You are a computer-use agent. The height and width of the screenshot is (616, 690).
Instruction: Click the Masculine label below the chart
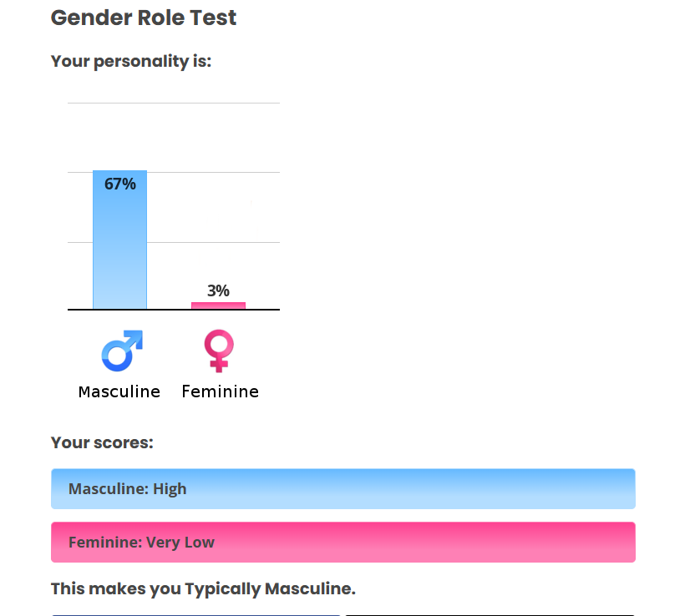pos(119,391)
